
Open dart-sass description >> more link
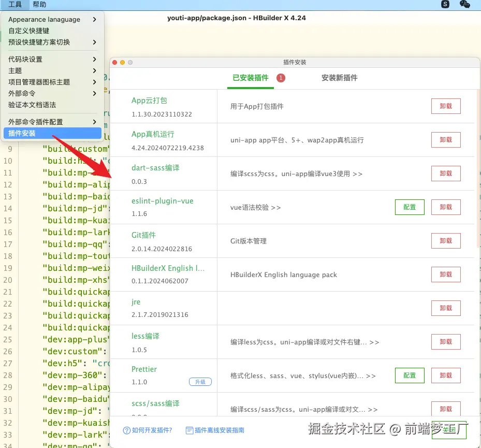(357, 174)
